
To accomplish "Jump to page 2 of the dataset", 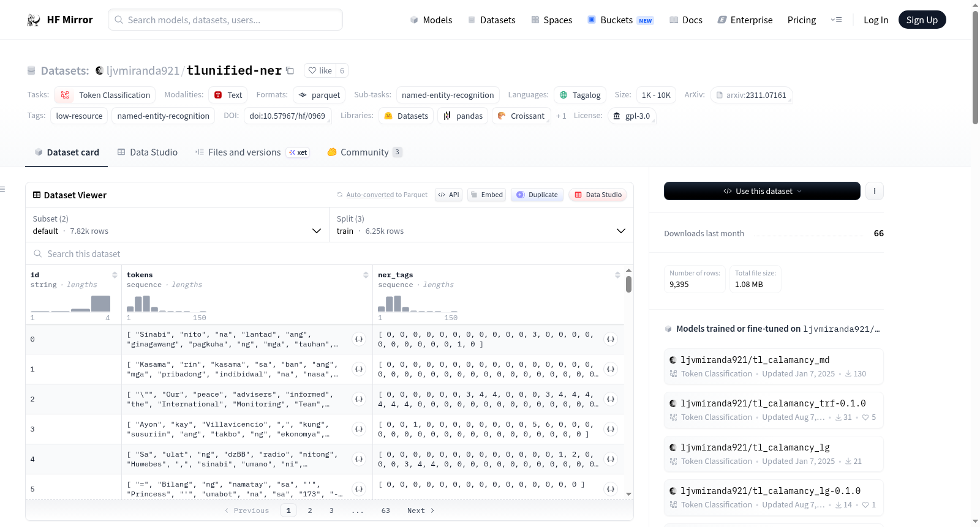I will pyautogui.click(x=310, y=510).
